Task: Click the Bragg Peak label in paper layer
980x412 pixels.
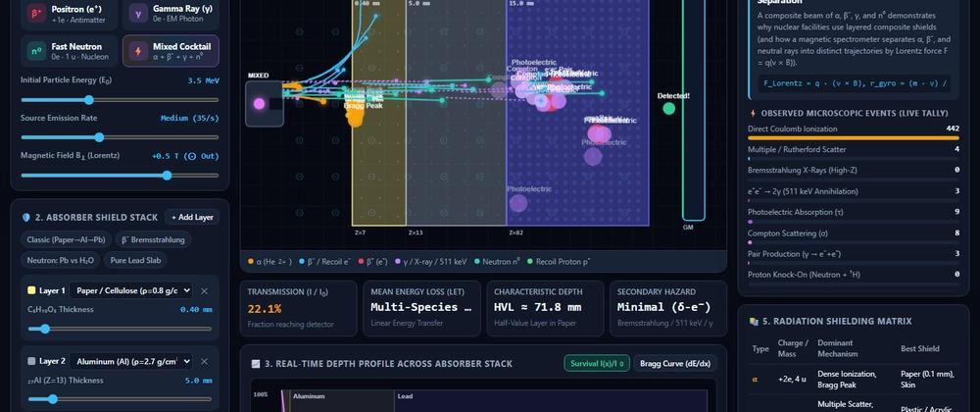Action: tap(364, 106)
